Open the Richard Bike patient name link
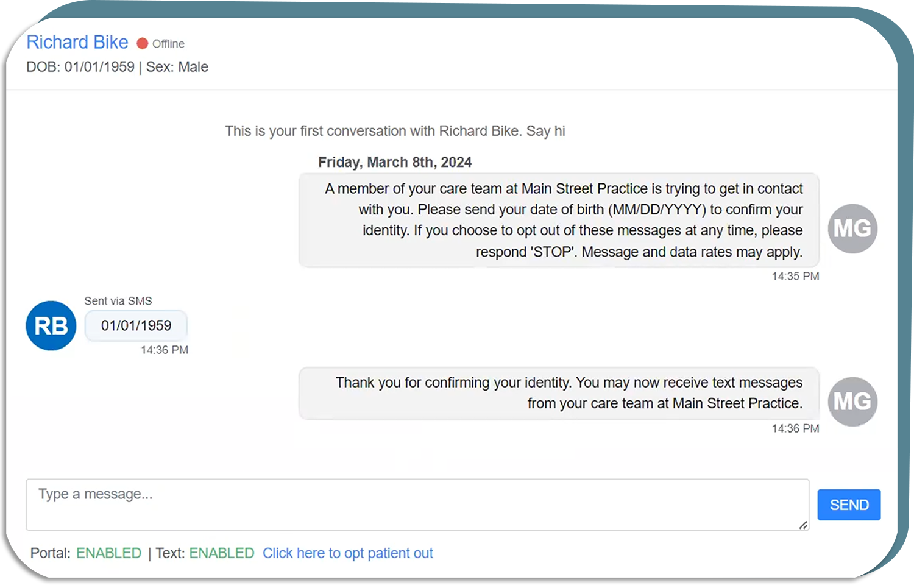This screenshot has height=588, width=914. [x=77, y=42]
